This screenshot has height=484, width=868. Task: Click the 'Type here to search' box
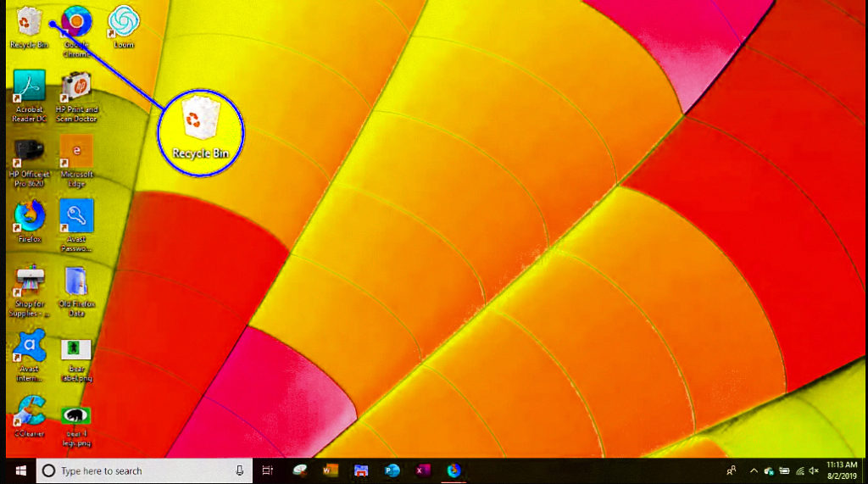(136, 470)
